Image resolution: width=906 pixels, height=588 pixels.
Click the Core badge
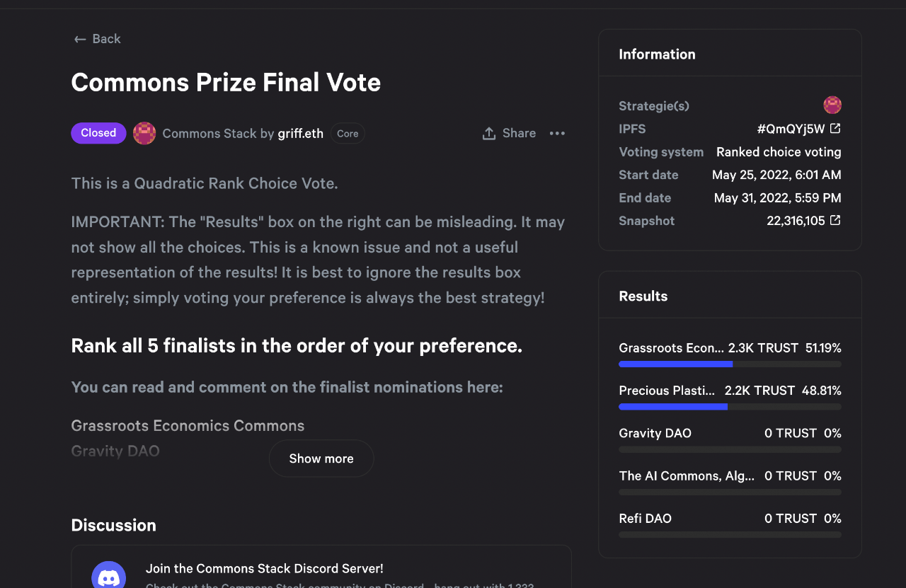click(x=348, y=134)
